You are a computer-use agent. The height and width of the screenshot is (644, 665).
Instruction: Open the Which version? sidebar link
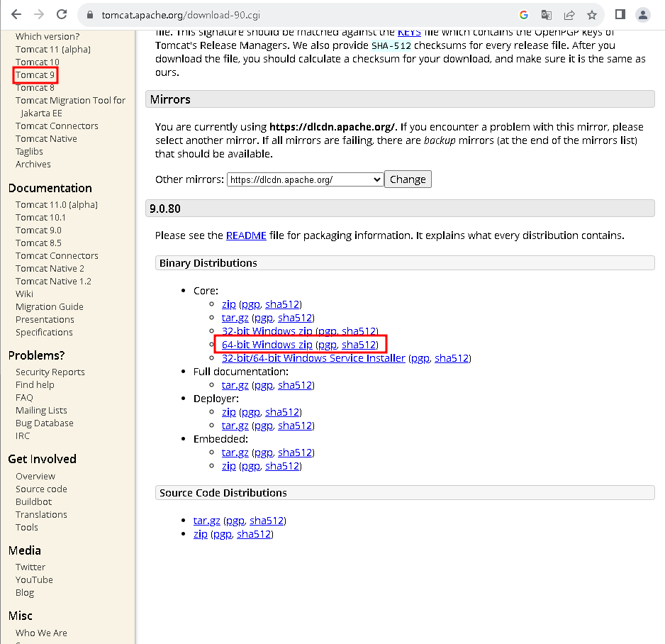[47, 36]
